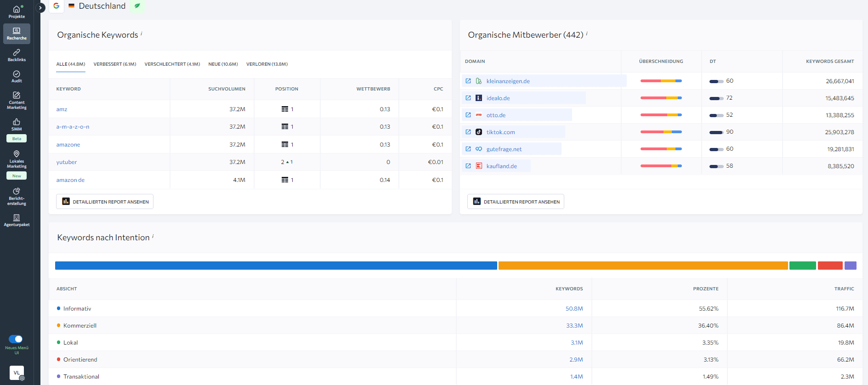
Task: Click the red Orientierend intent bar segment
Action: 830,266
